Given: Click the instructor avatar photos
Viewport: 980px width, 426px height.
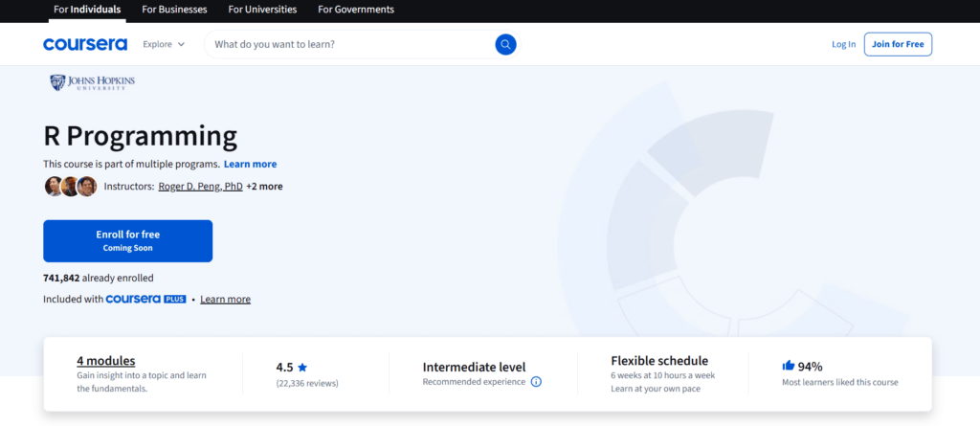Looking at the screenshot, I should pyautogui.click(x=71, y=187).
